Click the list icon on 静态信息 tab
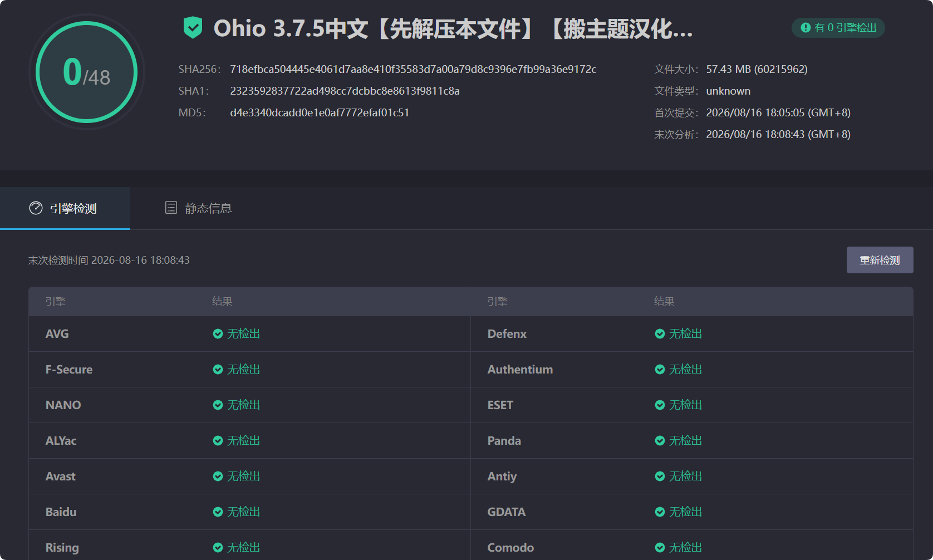 (171, 208)
